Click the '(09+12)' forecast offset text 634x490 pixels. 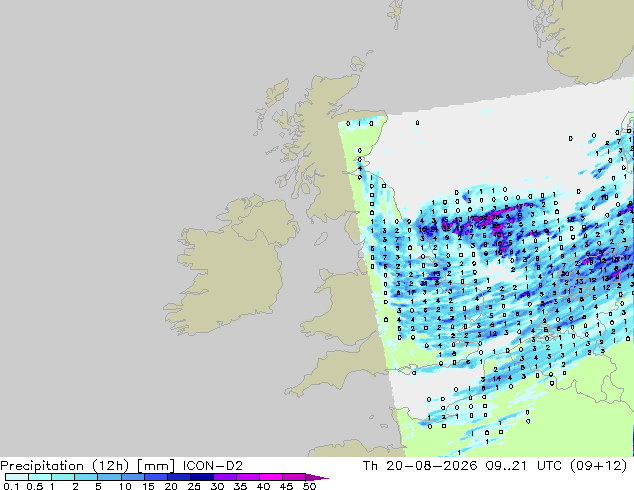pyautogui.click(x=598, y=466)
